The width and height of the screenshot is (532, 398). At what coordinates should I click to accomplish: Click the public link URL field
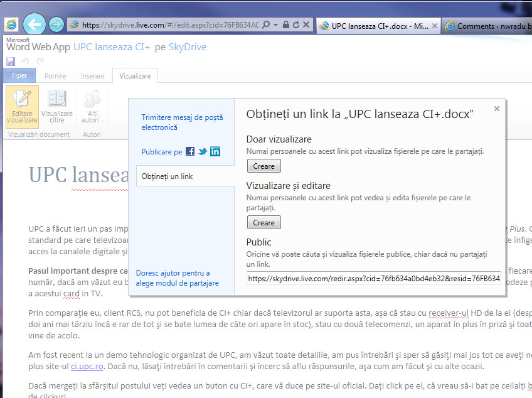click(373, 279)
